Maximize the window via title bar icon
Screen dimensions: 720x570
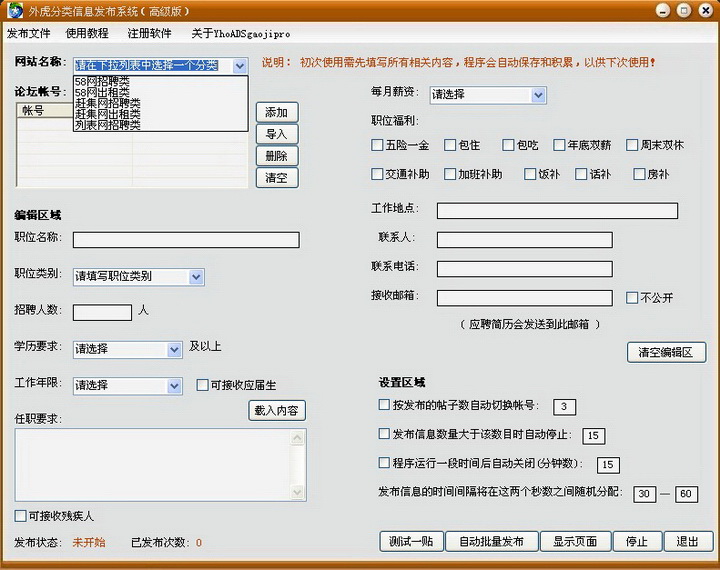point(684,11)
